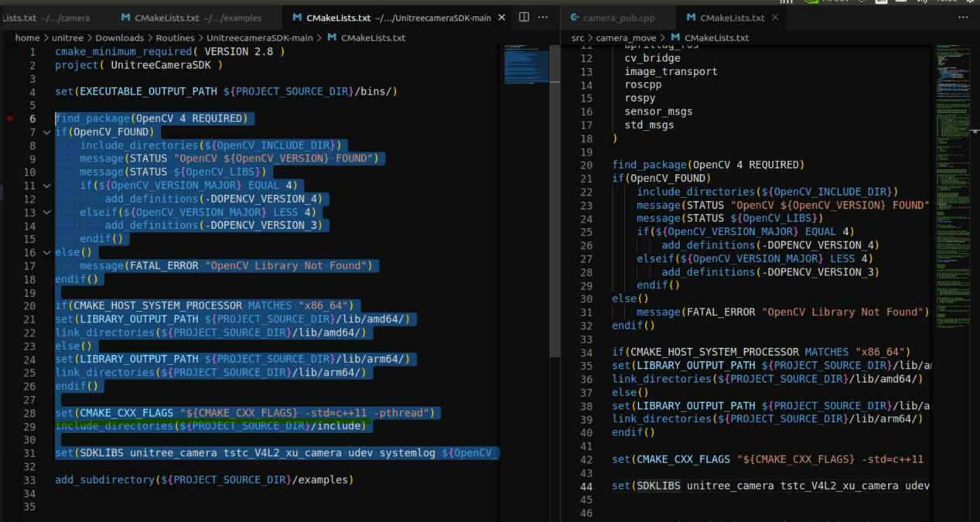The width and height of the screenshot is (980, 522).
Task: Open more actions menu of right editor group
Action: pyautogui.click(x=962, y=17)
